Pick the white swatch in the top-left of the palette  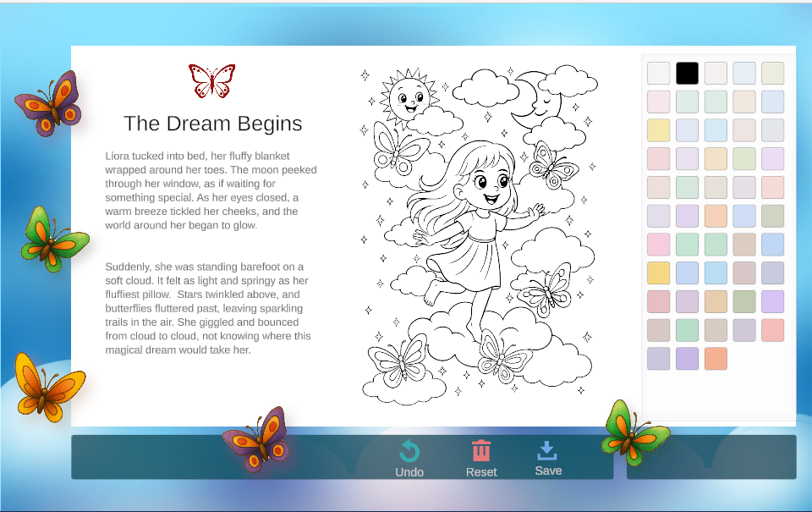click(658, 73)
